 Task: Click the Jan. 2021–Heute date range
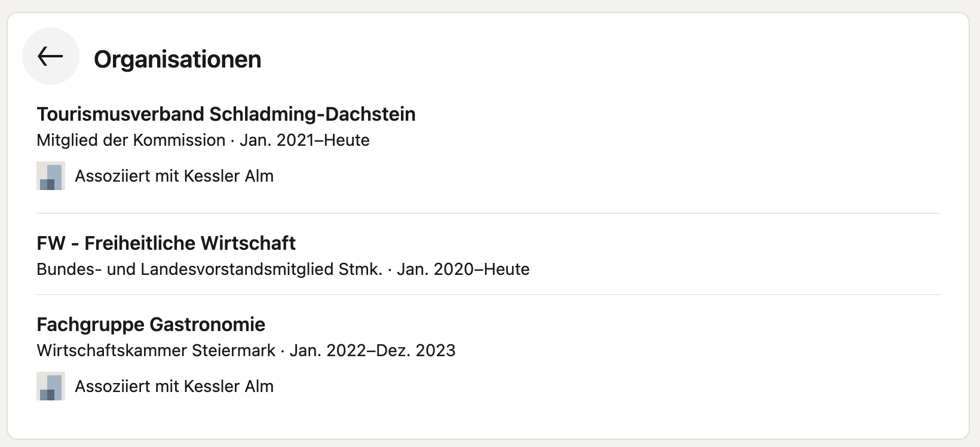point(305,140)
